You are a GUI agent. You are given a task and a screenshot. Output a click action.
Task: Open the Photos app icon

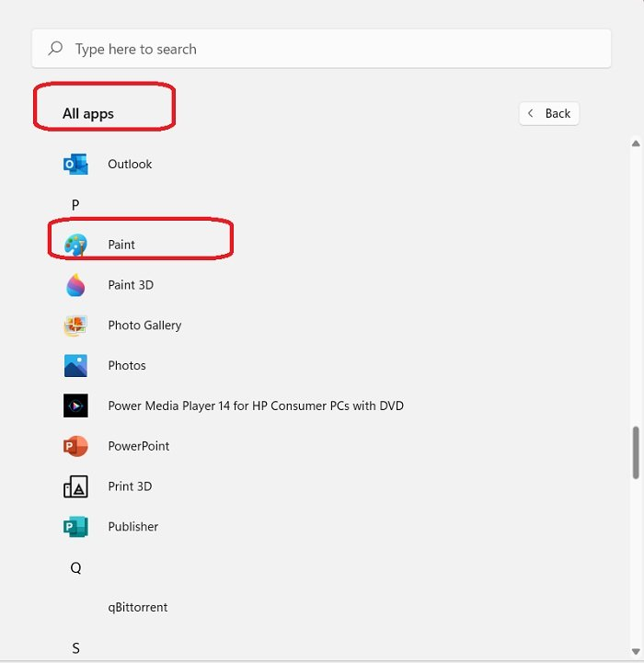(75, 366)
